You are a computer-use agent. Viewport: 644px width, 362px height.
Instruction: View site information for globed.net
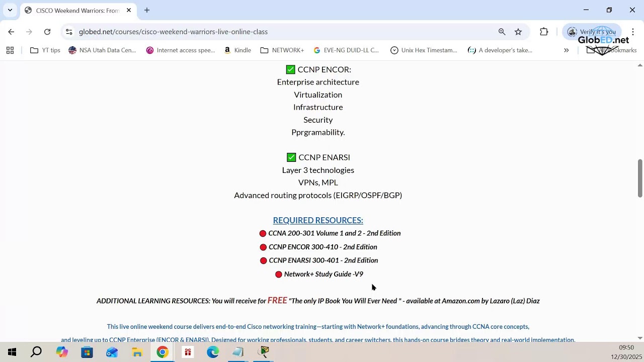coord(69,32)
